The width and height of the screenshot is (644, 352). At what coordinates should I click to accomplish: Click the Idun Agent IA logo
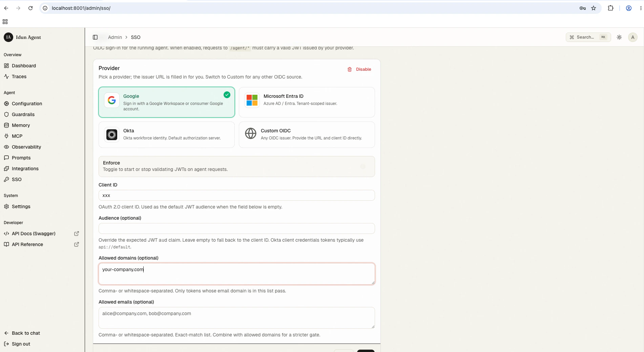pos(8,37)
